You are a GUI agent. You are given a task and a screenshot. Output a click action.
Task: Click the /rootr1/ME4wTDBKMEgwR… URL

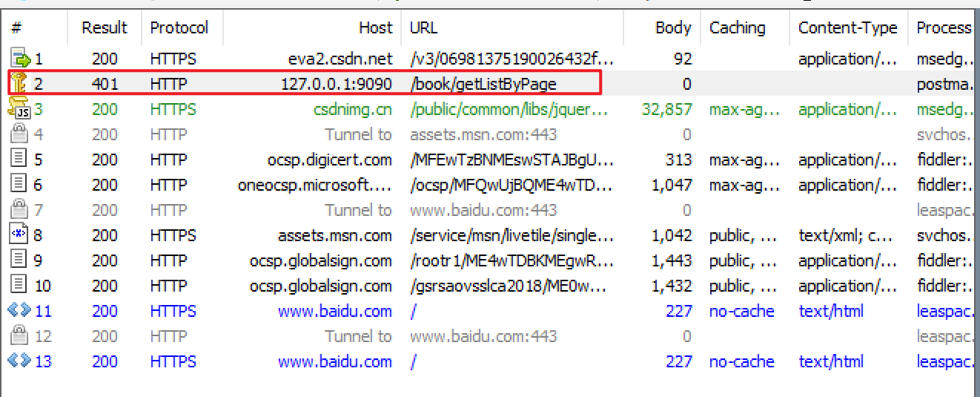pyautogui.click(x=511, y=260)
